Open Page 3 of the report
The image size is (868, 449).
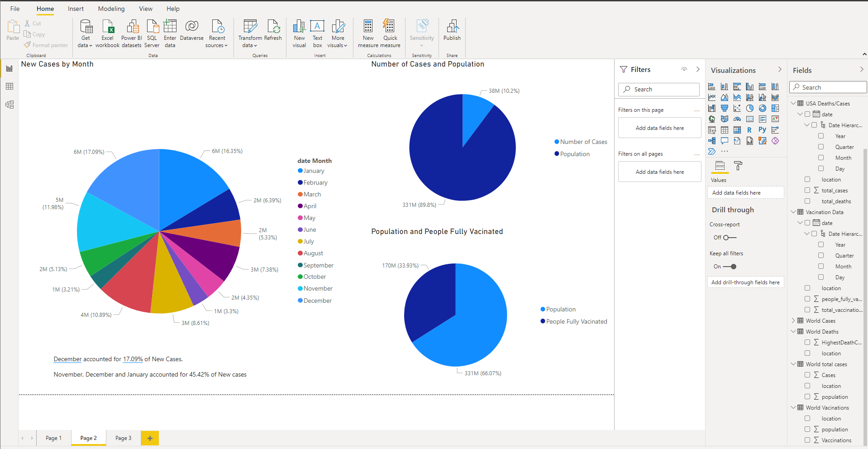point(123,438)
